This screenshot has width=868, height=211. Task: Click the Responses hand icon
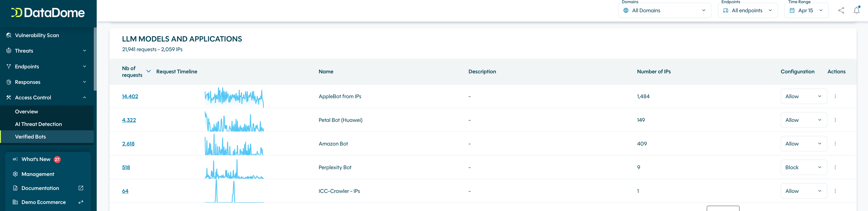point(9,82)
